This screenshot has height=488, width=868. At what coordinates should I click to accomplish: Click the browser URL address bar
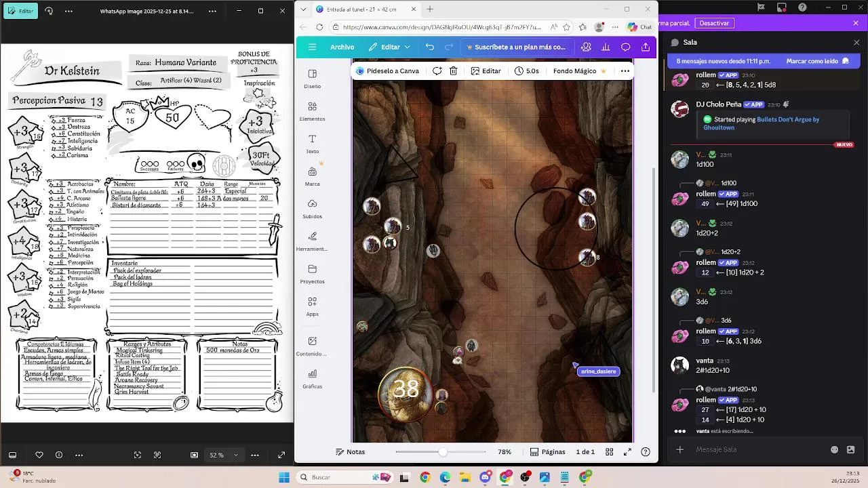(441, 27)
